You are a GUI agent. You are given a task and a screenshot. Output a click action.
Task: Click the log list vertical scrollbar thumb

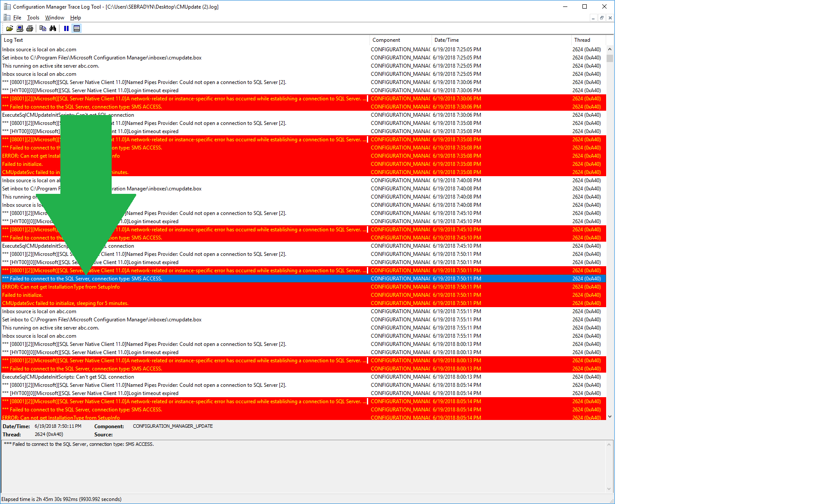610,58
